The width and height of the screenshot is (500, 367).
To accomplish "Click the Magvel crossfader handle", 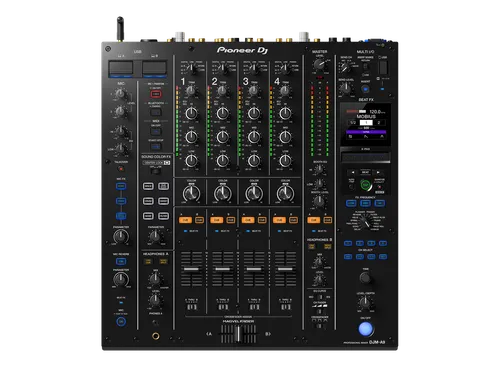I will pyautogui.click(x=238, y=334).
